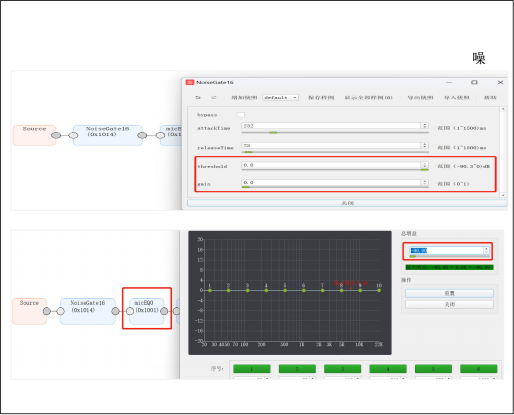Click EQ point 6 on the graph
514x415 pixels.
(304, 291)
